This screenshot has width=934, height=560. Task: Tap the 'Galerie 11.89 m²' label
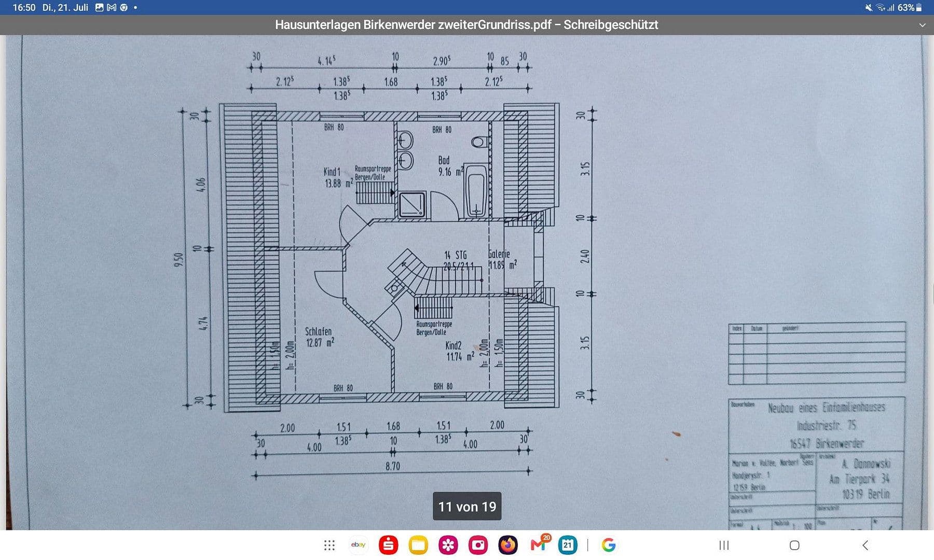click(x=502, y=259)
